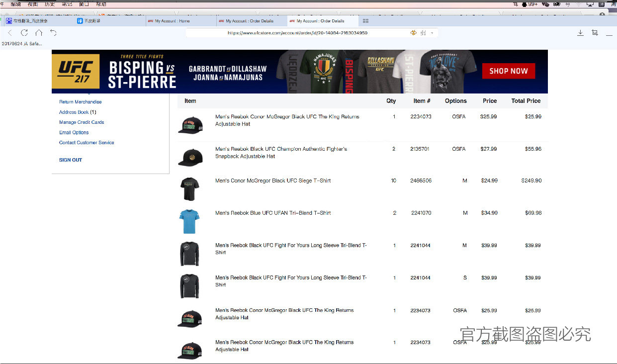Open the 帮助 menu
The width and height of the screenshot is (617, 364).
101,3
